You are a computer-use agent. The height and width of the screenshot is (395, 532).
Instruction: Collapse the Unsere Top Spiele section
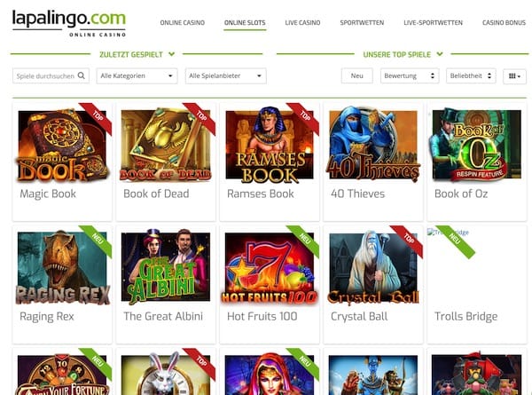pyautogui.click(x=403, y=54)
